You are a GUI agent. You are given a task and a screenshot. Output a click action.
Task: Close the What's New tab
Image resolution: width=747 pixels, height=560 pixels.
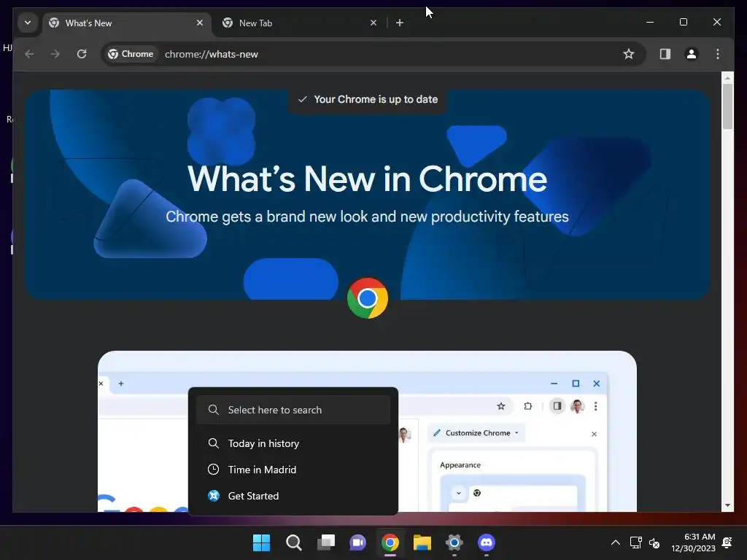coord(200,23)
